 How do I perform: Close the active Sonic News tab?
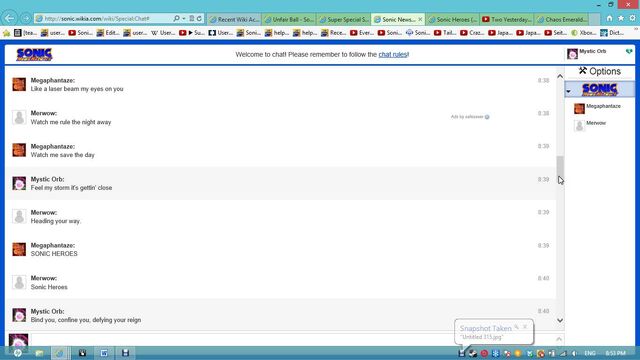click(x=420, y=19)
